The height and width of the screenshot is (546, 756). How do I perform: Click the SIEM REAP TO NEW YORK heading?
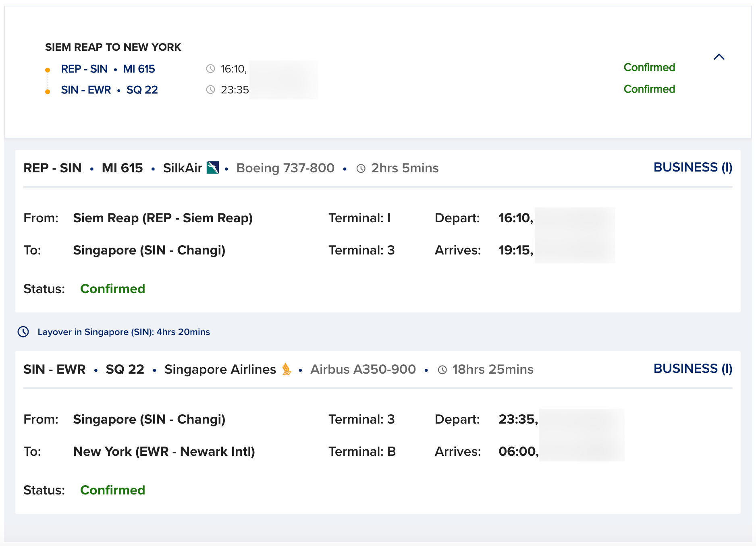pos(113,47)
